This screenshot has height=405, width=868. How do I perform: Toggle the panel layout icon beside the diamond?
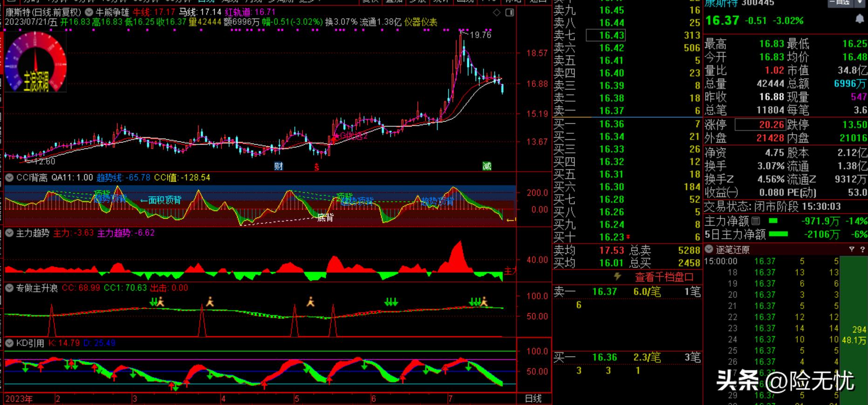[x=510, y=13]
